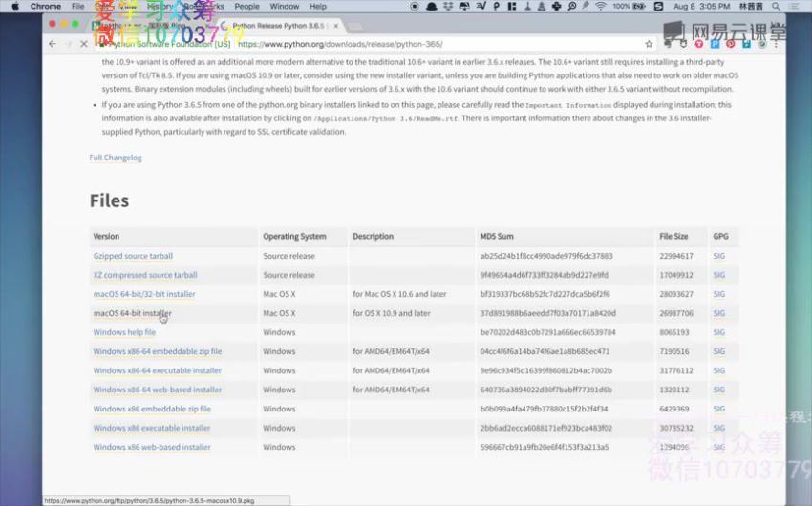The image size is (812, 506).
Task: Click SIG link for XZ compressed tarball
Action: point(718,275)
